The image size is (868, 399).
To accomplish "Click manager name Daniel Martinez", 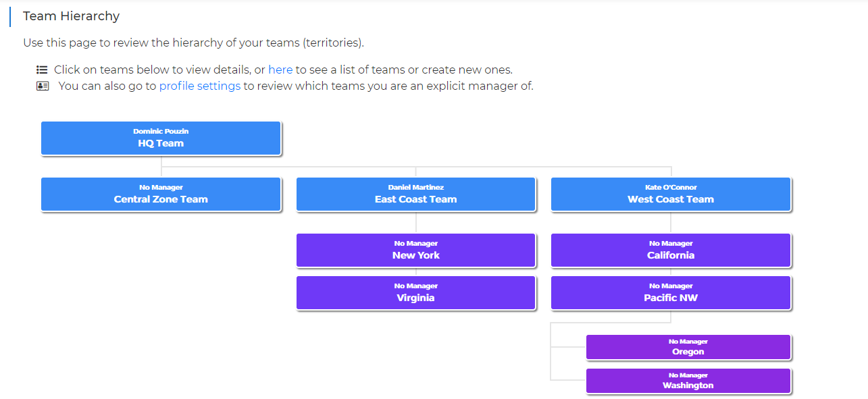I will 415,187.
